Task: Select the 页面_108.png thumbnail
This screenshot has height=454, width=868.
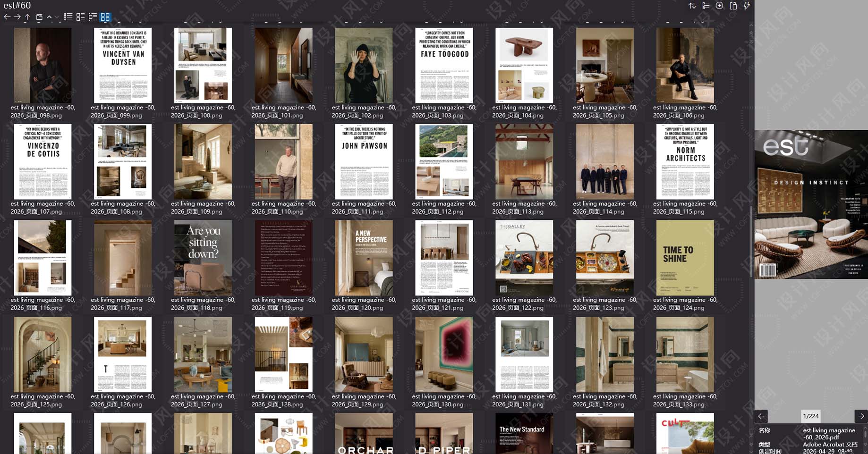Action: tap(123, 161)
